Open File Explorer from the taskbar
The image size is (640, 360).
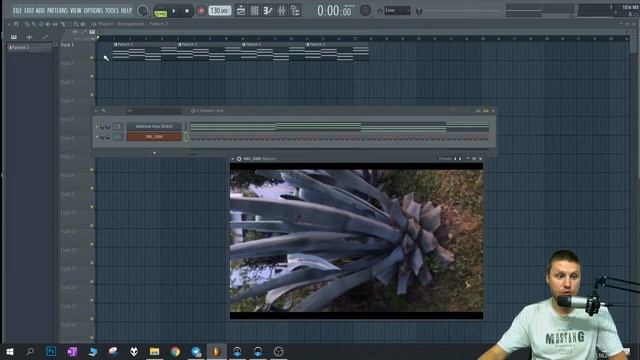(x=154, y=351)
